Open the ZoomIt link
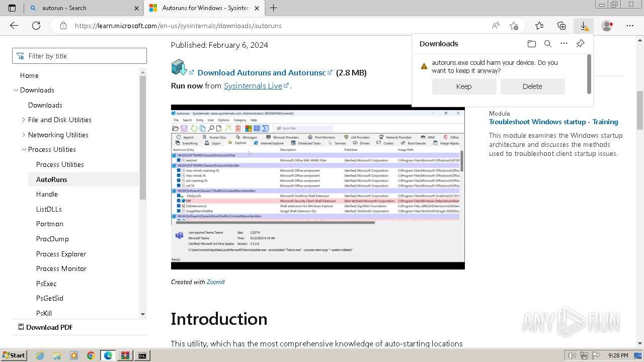Image resolution: width=644 pixels, height=362 pixels. click(216, 282)
